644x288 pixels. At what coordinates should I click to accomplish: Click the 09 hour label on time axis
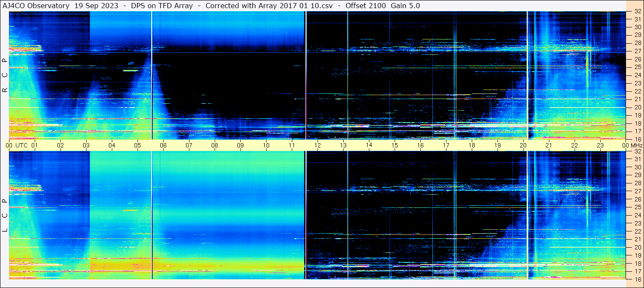pos(240,145)
